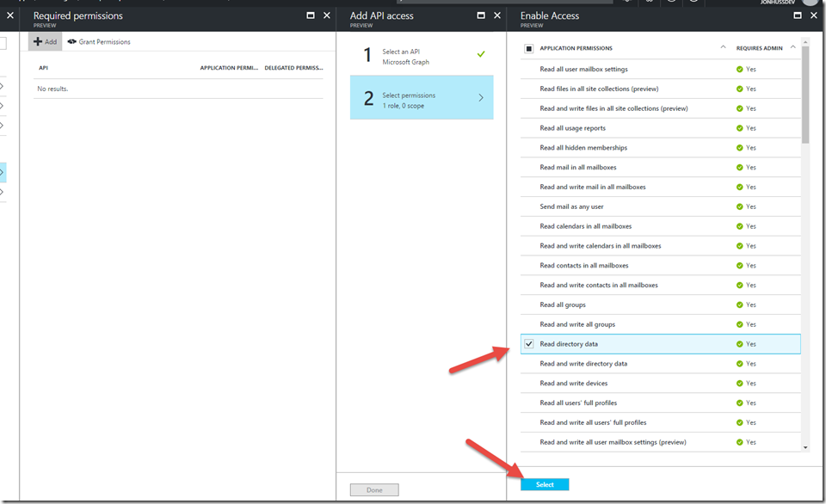Open Select permissions step via its chevron
The width and height of the screenshot is (826, 504).
pyautogui.click(x=481, y=97)
